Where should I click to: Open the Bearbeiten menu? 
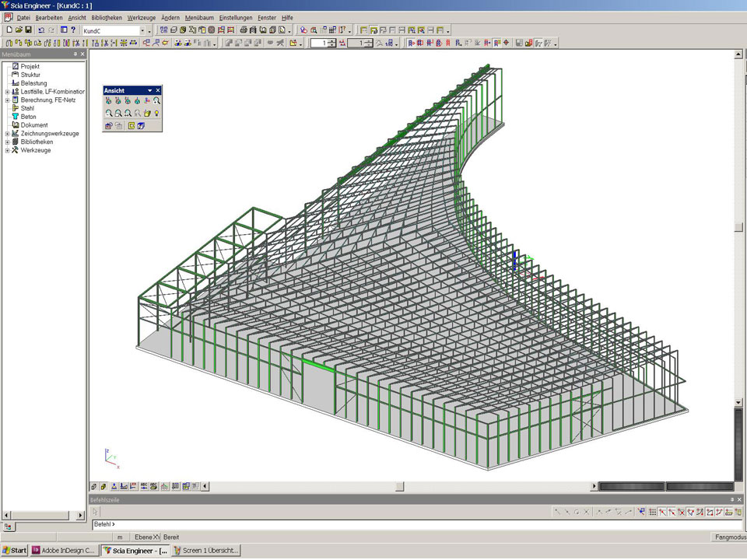[49, 17]
